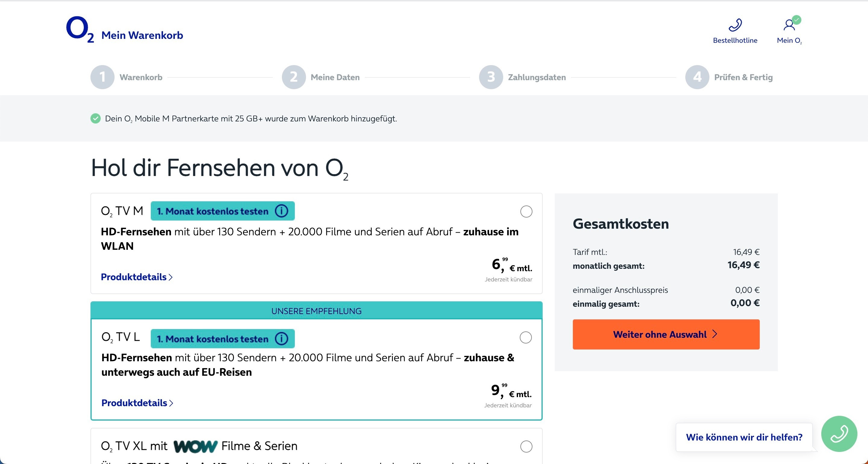Open the Mein O2 account icon
Image resolution: width=868 pixels, height=464 pixels.
click(x=789, y=25)
